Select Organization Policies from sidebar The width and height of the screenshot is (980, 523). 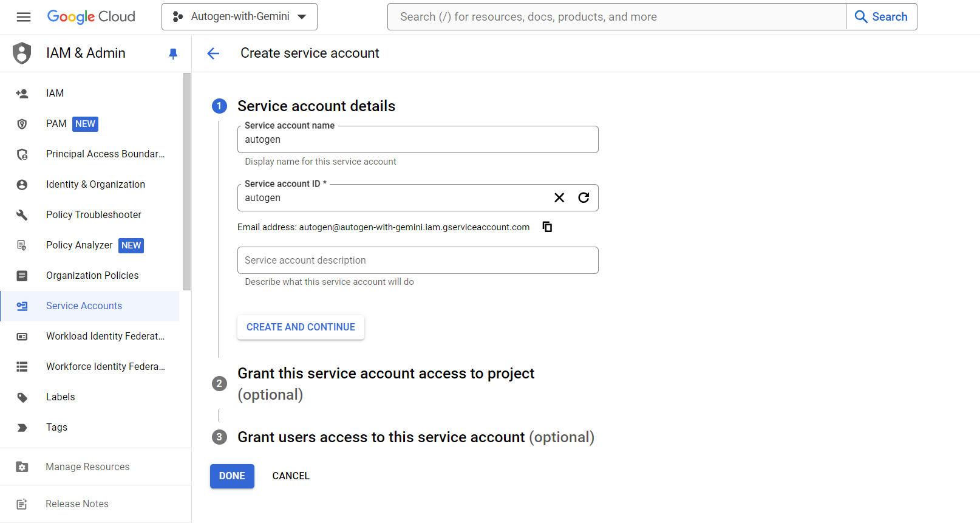pyautogui.click(x=92, y=276)
